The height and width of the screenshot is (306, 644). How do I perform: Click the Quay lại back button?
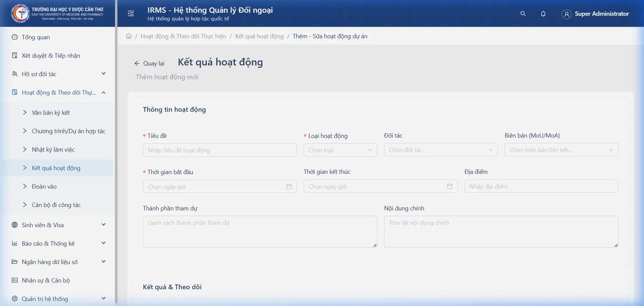(x=150, y=63)
